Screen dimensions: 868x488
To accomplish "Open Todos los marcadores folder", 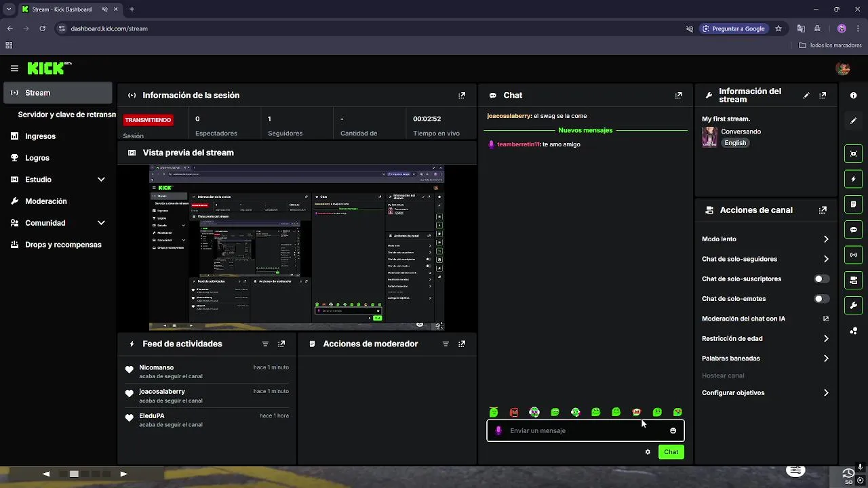I will 830,45.
